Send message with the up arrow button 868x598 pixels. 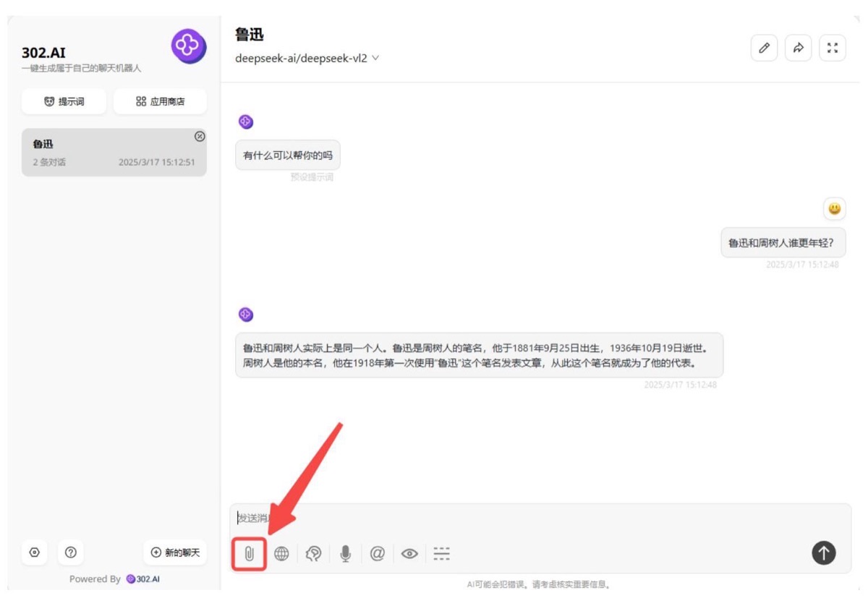(824, 553)
